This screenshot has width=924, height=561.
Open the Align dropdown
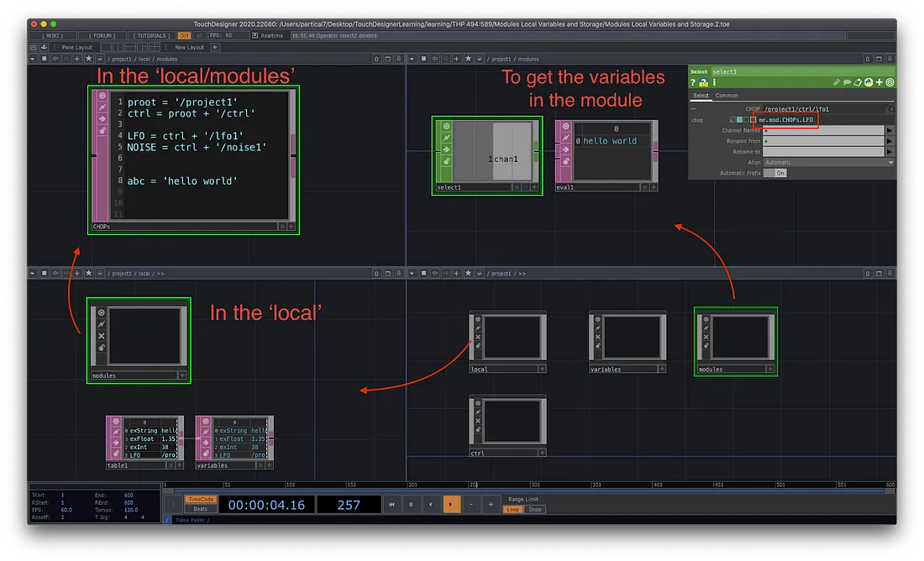827,162
